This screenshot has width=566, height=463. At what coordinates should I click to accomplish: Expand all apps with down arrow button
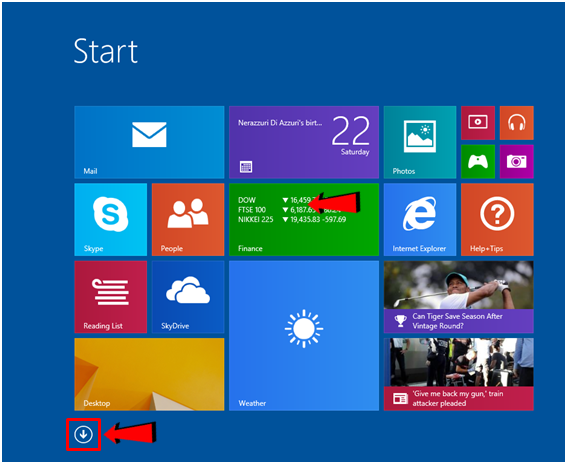pyautogui.click(x=83, y=434)
